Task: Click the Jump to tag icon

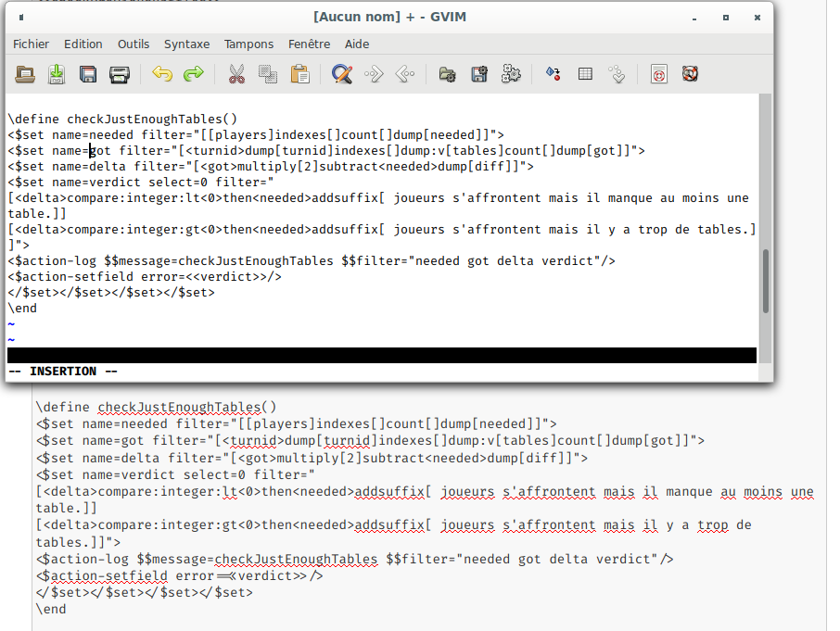Action: point(617,74)
